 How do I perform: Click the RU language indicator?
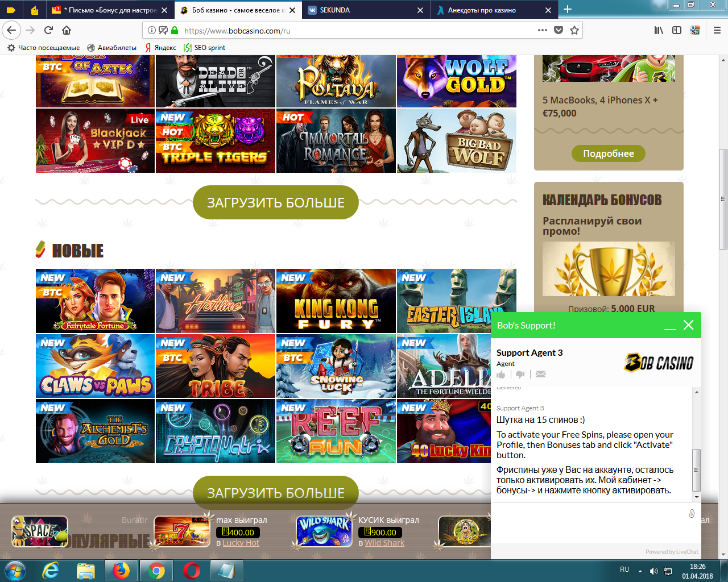pos(624,569)
